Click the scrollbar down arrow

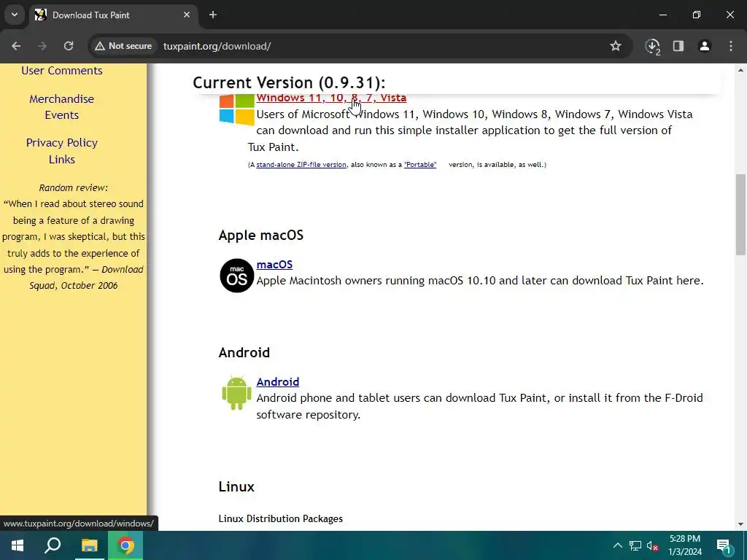[740, 524]
